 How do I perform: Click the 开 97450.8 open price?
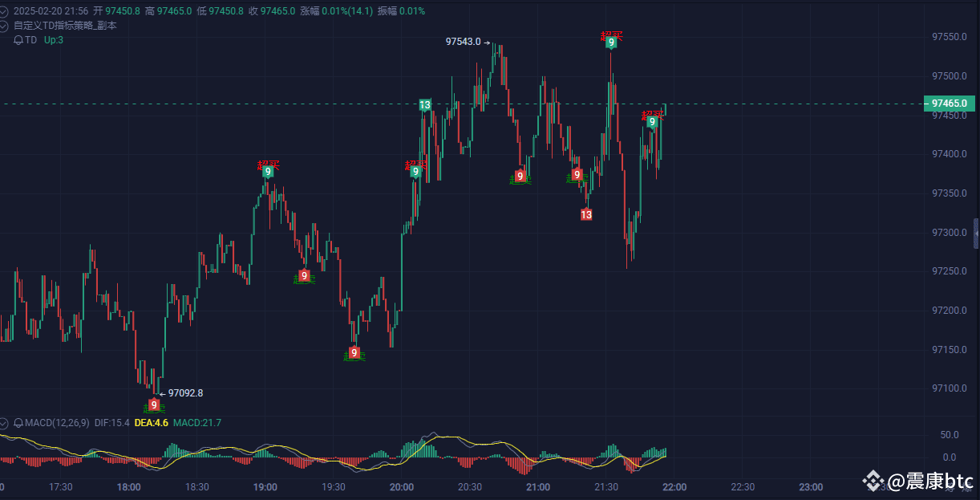(116, 11)
